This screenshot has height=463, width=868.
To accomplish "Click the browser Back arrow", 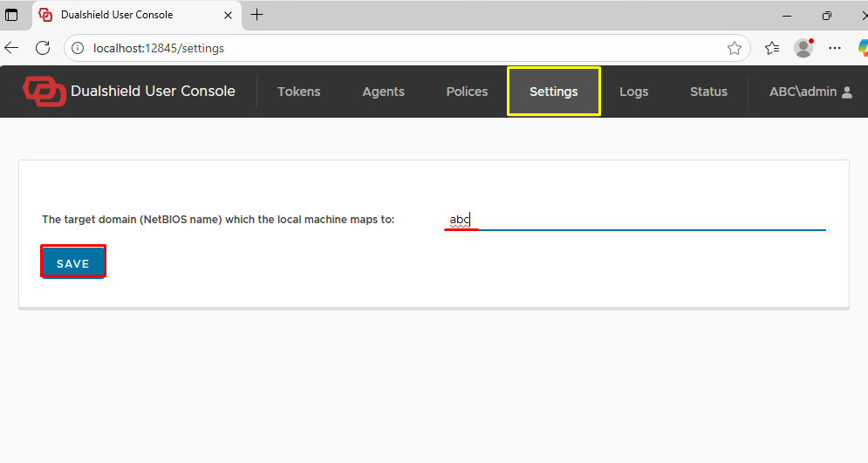I will [12, 48].
